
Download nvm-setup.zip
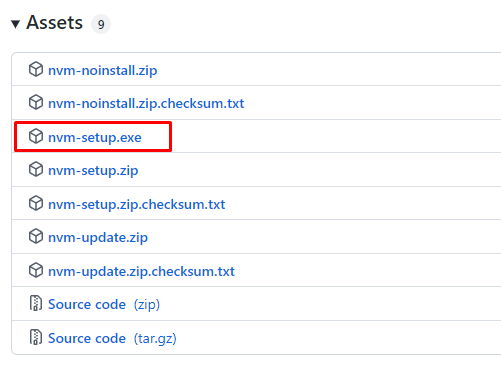click(x=93, y=171)
